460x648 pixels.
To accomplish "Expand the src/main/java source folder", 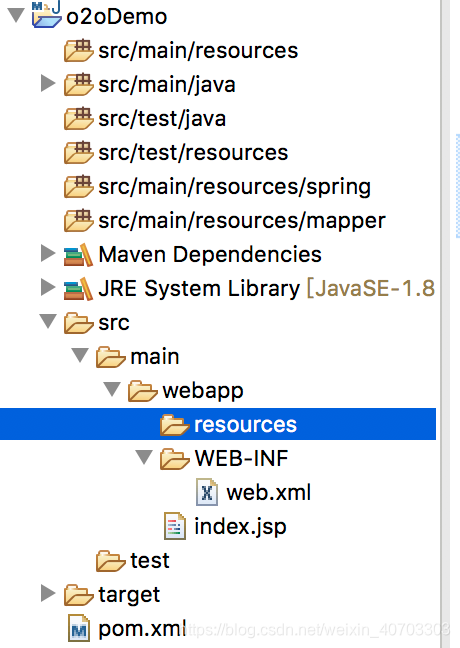I will [48, 83].
